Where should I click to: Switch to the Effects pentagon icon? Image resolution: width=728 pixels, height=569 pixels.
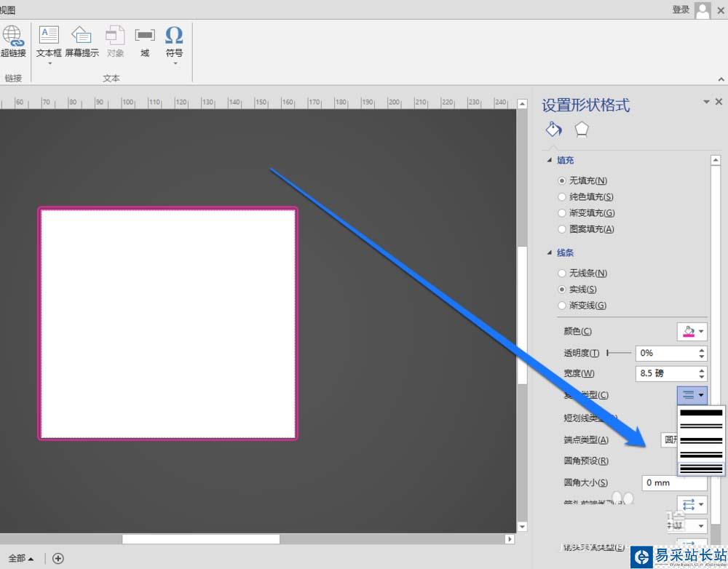click(x=582, y=130)
